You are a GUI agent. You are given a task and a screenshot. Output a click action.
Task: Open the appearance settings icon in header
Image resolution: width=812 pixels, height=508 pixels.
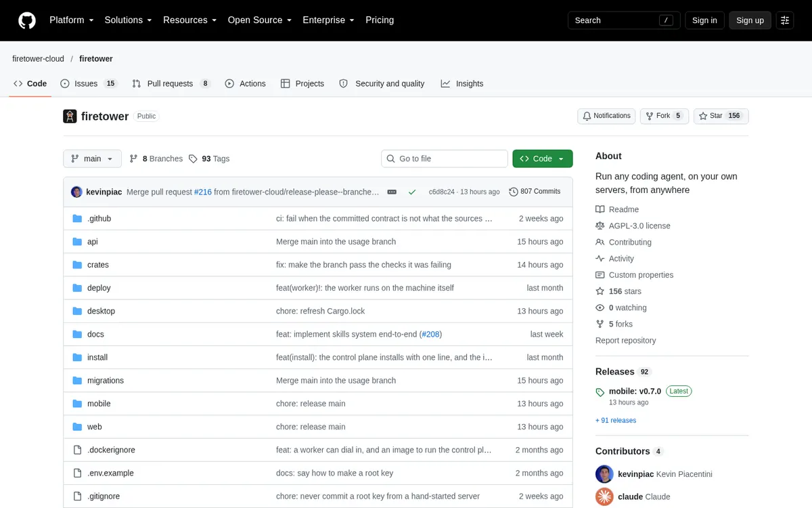(785, 20)
